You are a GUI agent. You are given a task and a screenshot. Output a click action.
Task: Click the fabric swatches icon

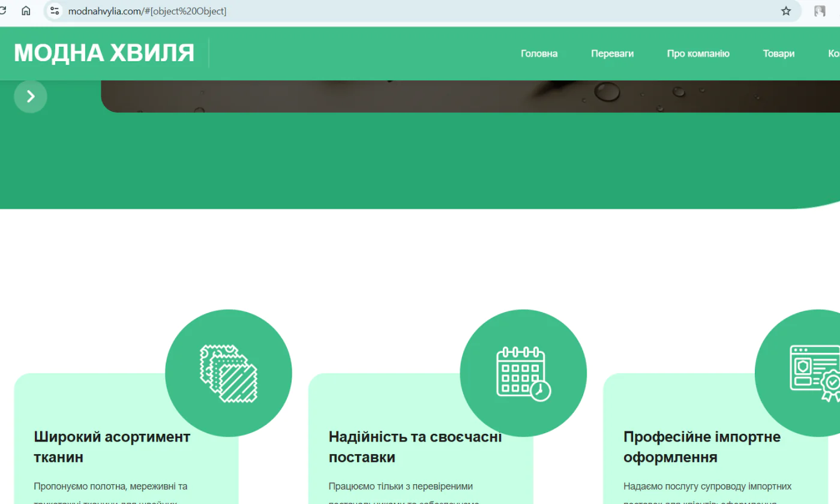(229, 373)
